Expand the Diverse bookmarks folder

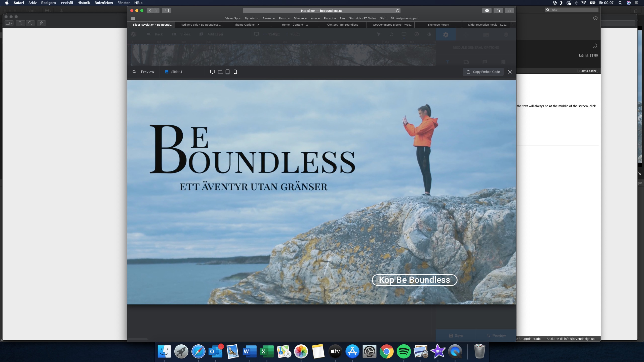(x=300, y=18)
